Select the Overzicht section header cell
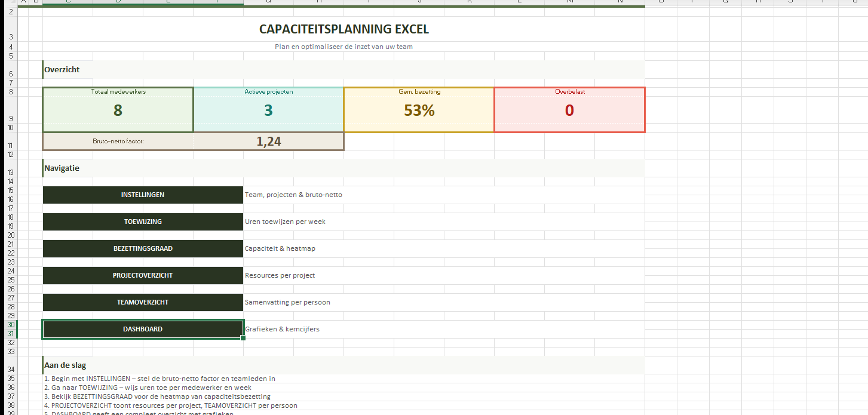 pos(62,69)
